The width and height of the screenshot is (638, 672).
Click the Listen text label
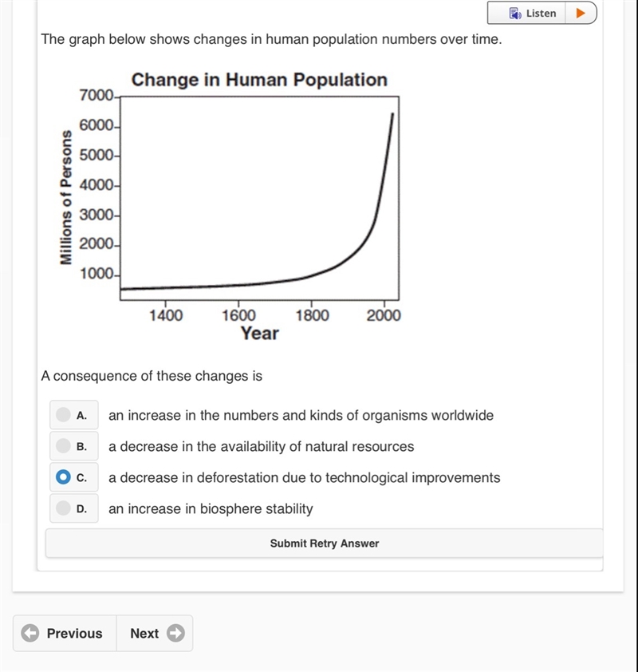(542, 14)
